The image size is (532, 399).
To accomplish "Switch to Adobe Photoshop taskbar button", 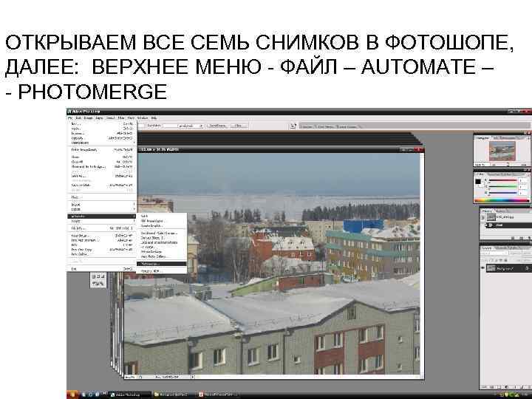I will coord(129,395).
